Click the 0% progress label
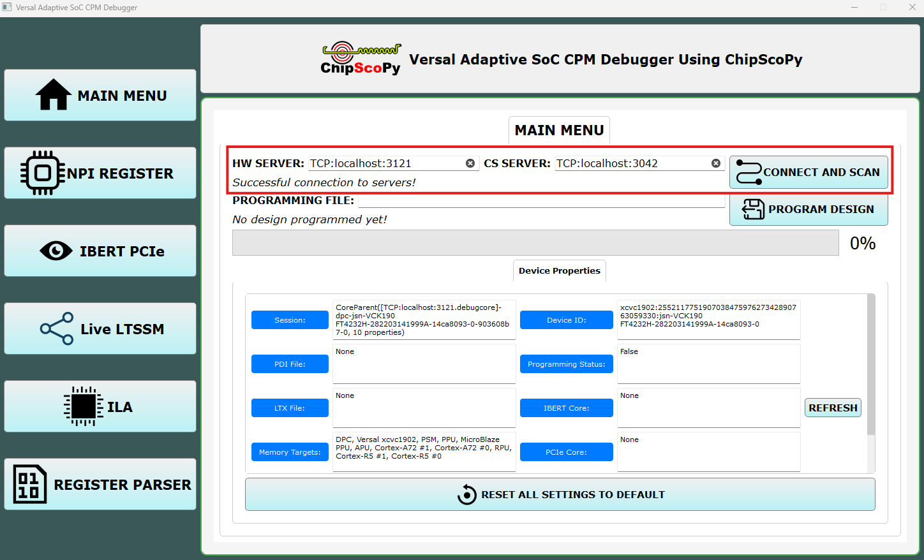This screenshot has height=560, width=924. tap(863, 243)
